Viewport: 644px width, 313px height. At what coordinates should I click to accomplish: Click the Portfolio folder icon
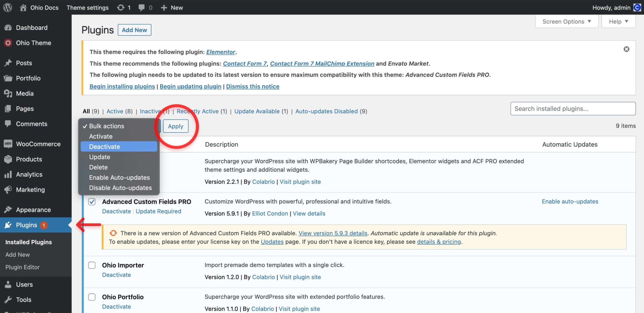(8, 78)
